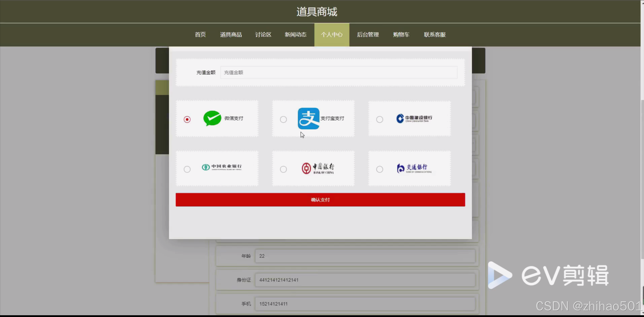Go to 道具商品 in navigation
Viewport: 644px width, 317px height.
tap(231, 35)
